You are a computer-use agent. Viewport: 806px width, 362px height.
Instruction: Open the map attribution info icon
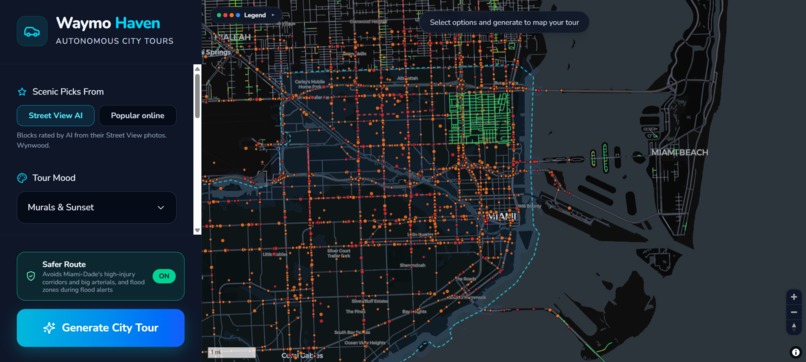coord(796,352)
